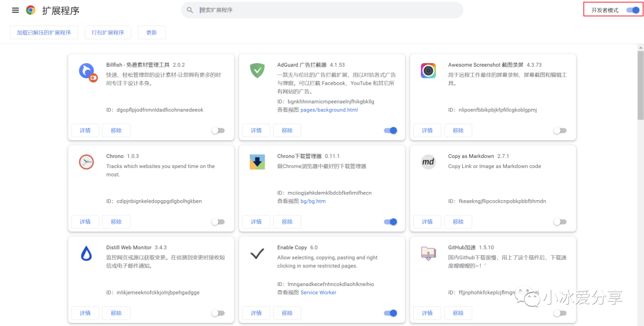
Task: Open 详情 for AdGuard extension
Action: pos(256,130)
